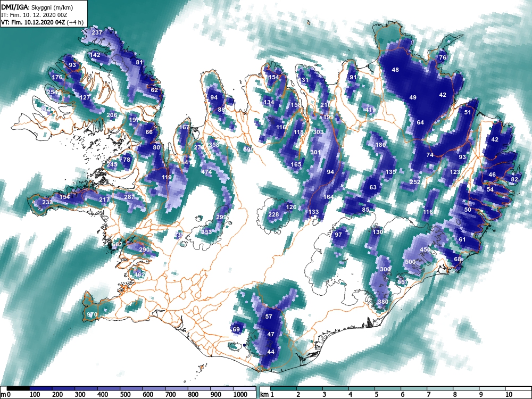532x399 pixels.
Task: Click the map value 228
Action: (x=273, y=214)
